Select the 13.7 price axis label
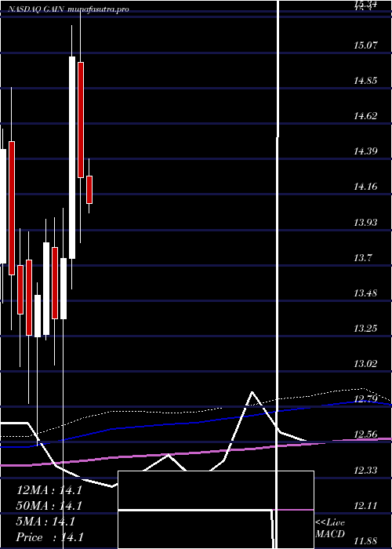392x549 pixels. 362,258
